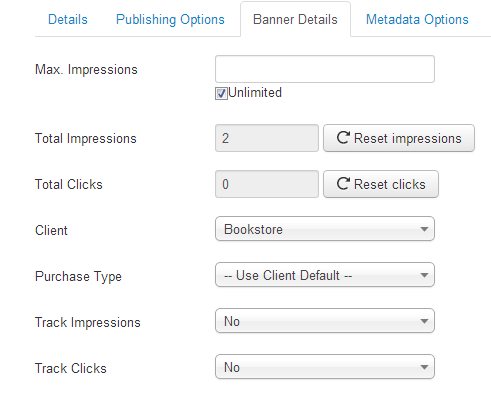491x396 pixels.
Task: Open the Track Impressions No dropdown
Action: pos(325,321)
